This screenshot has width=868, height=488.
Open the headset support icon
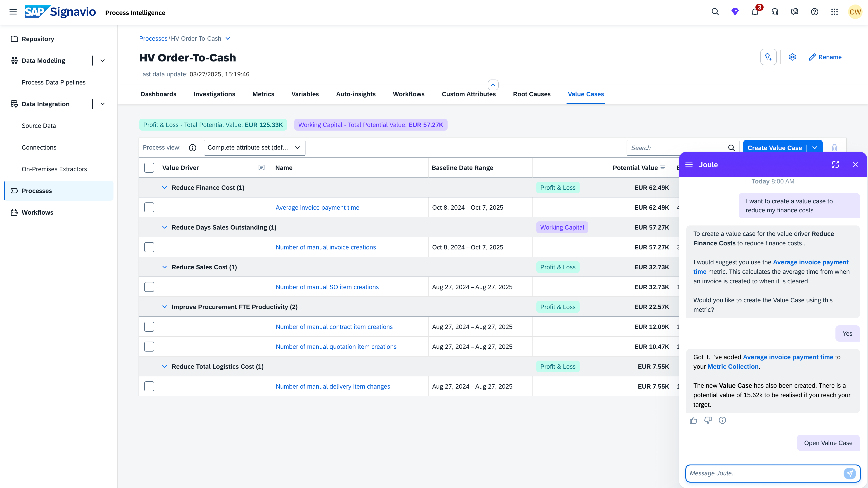click(775, 12)
